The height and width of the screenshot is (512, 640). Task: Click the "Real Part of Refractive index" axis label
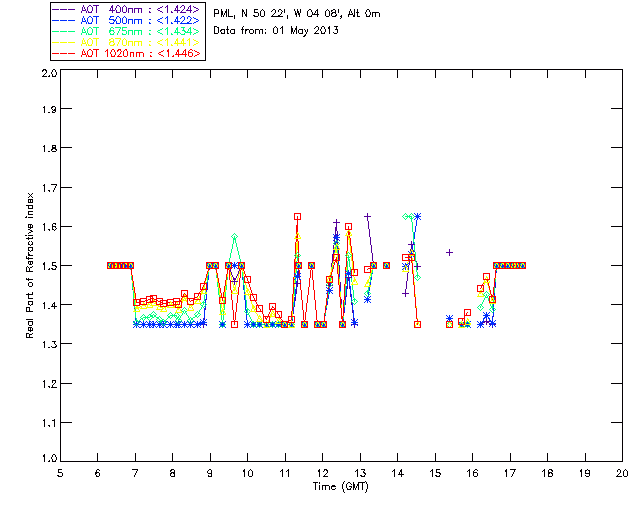tap(29, 266)
